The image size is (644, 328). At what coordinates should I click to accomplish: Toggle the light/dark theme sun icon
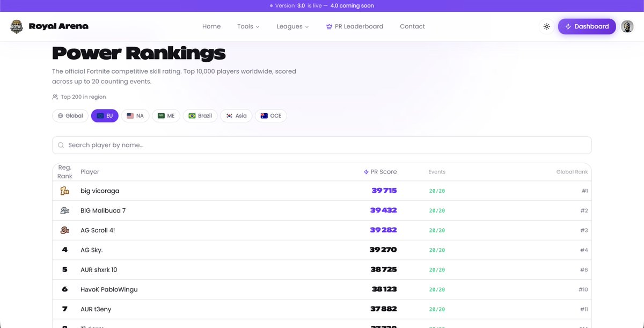coord(546,26)
